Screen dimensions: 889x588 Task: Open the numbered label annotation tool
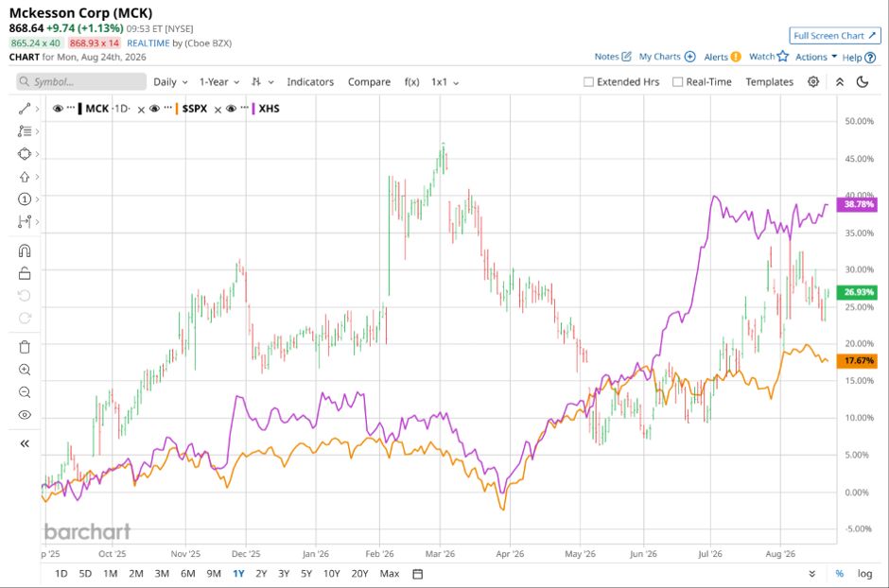point(25,199)
